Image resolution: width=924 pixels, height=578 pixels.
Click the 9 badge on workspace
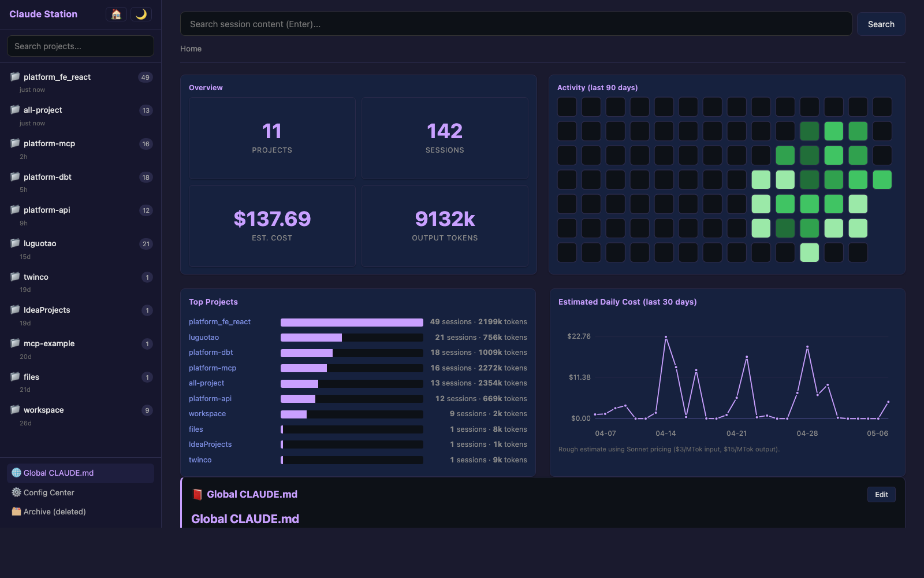(x=147, y=410)
